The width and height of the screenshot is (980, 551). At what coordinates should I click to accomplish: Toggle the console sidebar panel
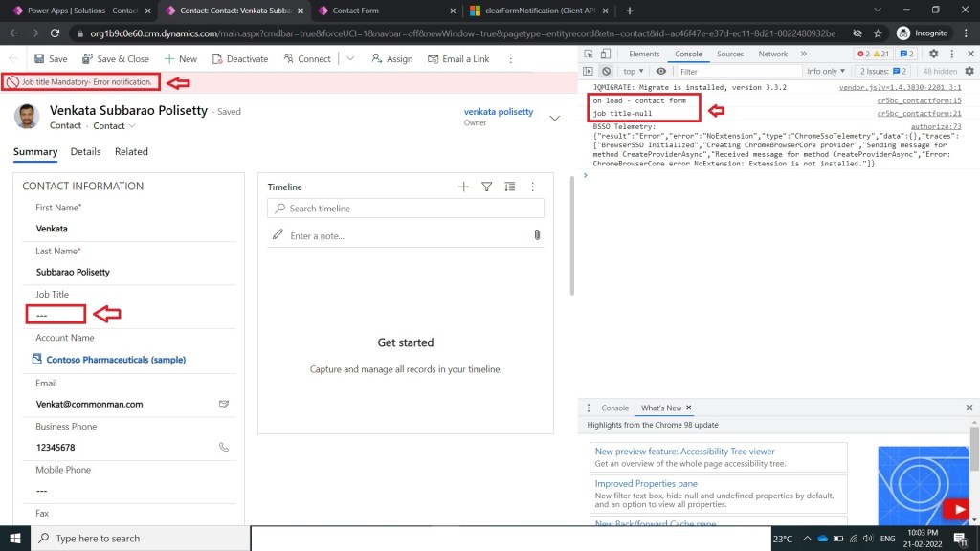click(589, 72)
